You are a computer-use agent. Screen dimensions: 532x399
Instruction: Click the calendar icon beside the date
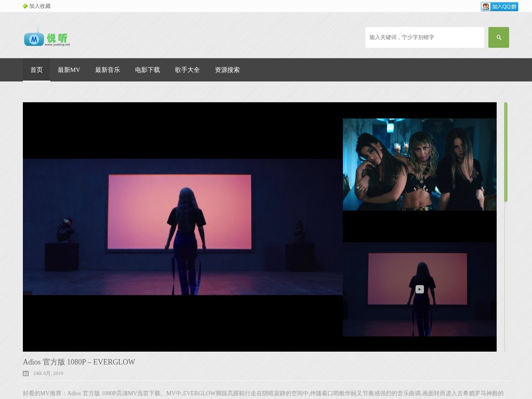coord(26,373)
